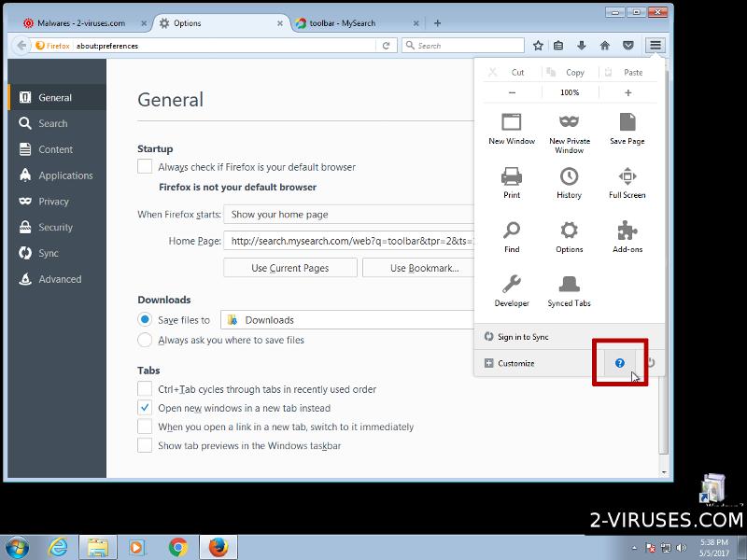Launch Chrome from the taskbar
The width and height of the screenshot is (747, 560).
[178, 548]
